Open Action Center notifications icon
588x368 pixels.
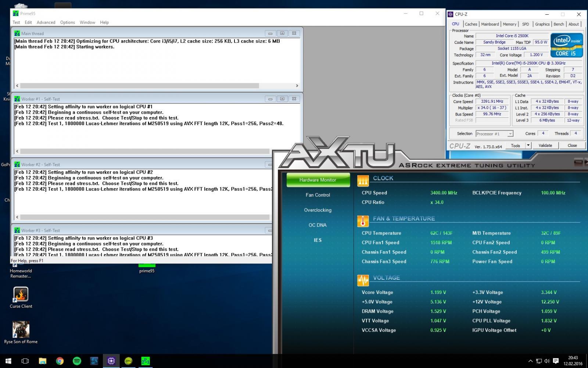point(556,361)
